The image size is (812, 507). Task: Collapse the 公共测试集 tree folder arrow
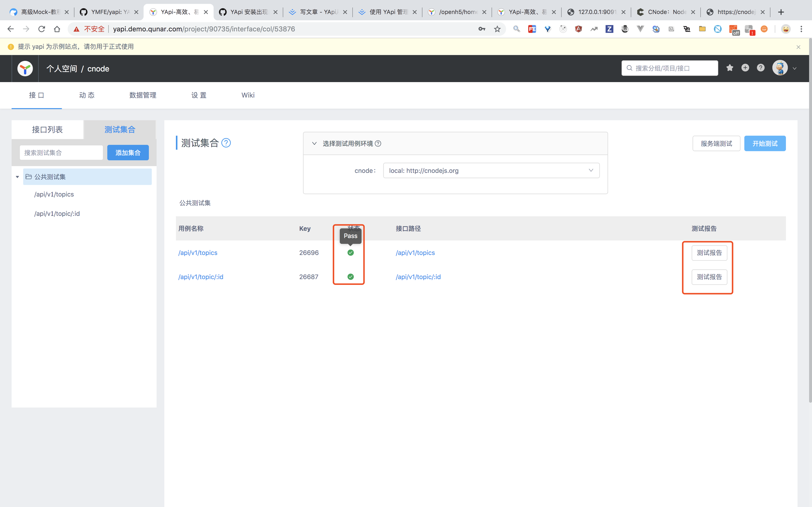(17, 177)
